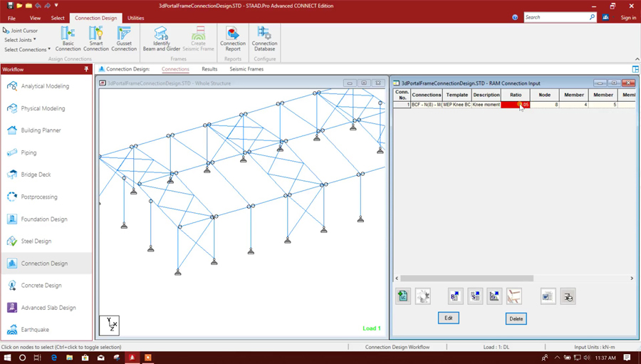Click the G gusset connection assign icon

coord(494,296)
